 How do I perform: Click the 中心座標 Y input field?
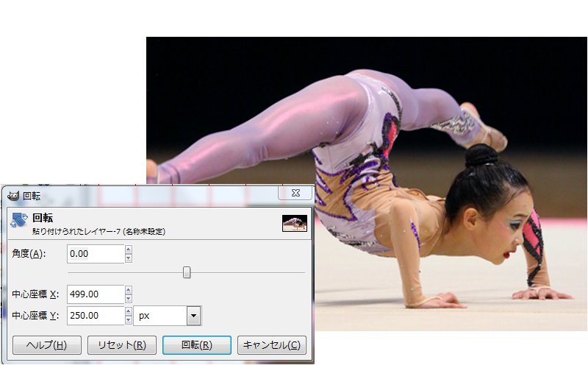pos(96,316)
